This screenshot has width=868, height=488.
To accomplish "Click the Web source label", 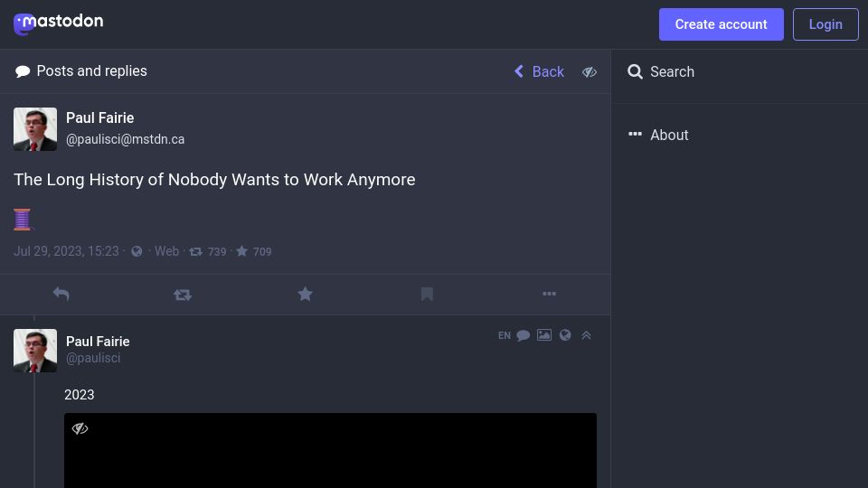I will coord(166,251).
